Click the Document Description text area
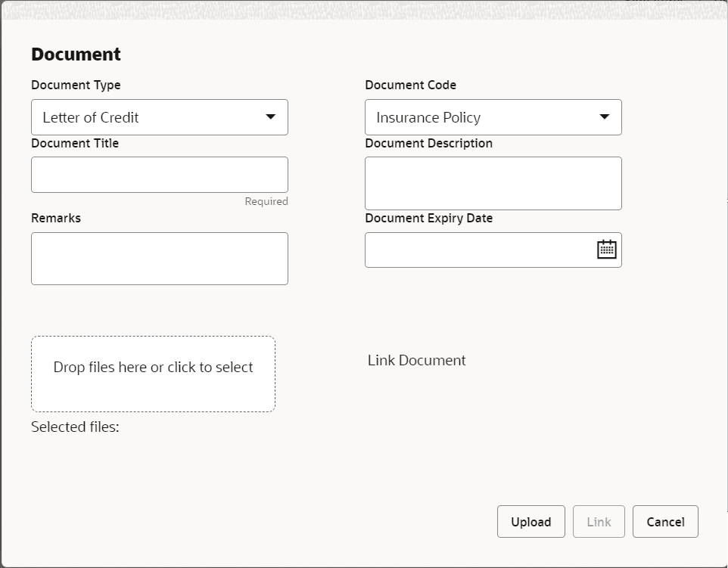Viewport: 728px width, 568px height. coord(493,182)
